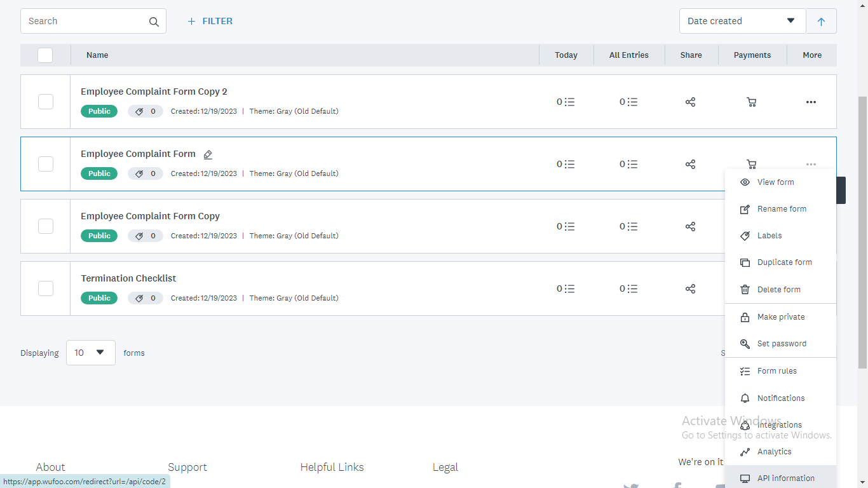Tick the Employee Complaint Form Copy checkbox
Screen dimensions: 868x488
click(x=46, y=226)
